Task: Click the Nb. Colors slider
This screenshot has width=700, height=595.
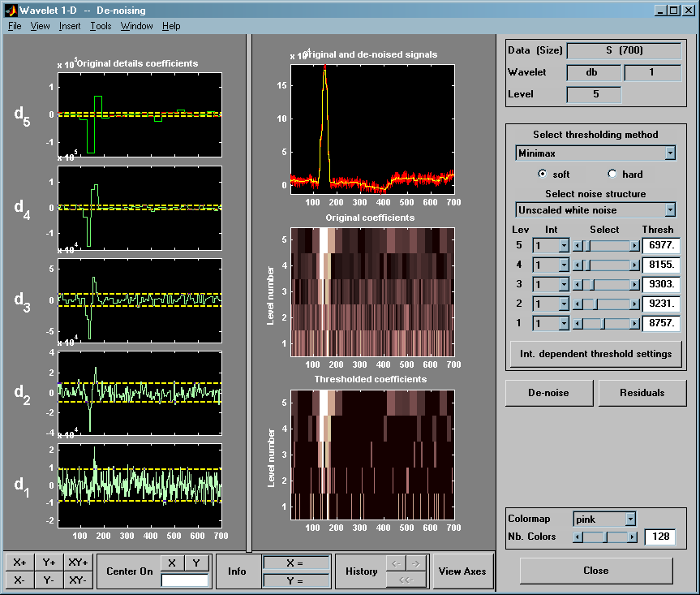Action: (x=605, y=537)
